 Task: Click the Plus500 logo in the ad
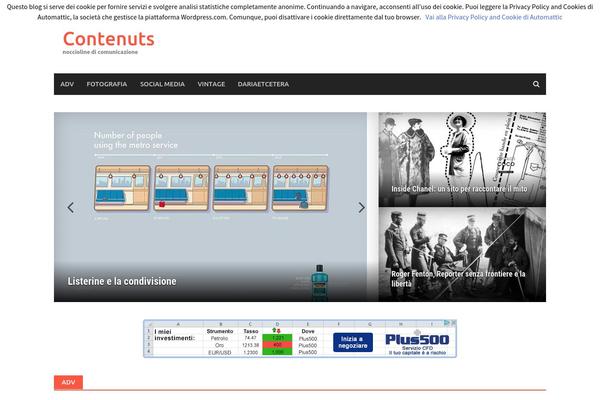point(417,340)
